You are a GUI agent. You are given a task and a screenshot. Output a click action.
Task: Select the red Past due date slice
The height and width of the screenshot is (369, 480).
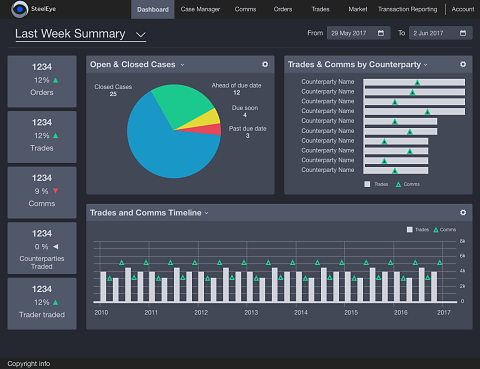(x=208, y=130)
